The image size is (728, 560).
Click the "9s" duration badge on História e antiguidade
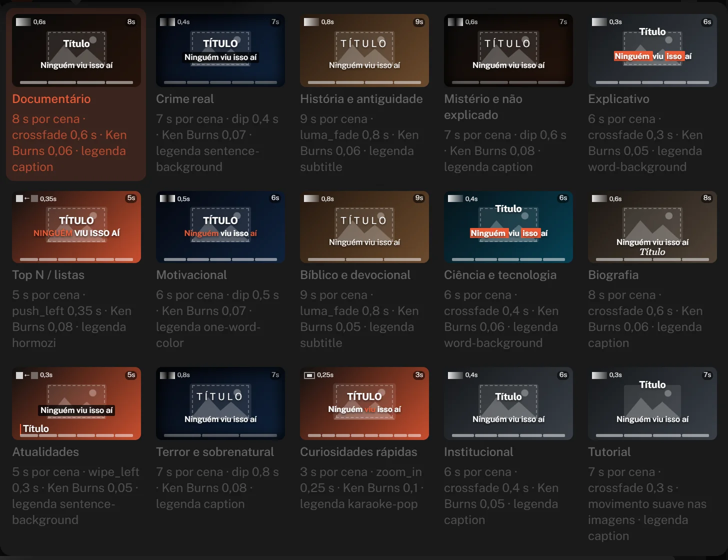click(419, 22)
